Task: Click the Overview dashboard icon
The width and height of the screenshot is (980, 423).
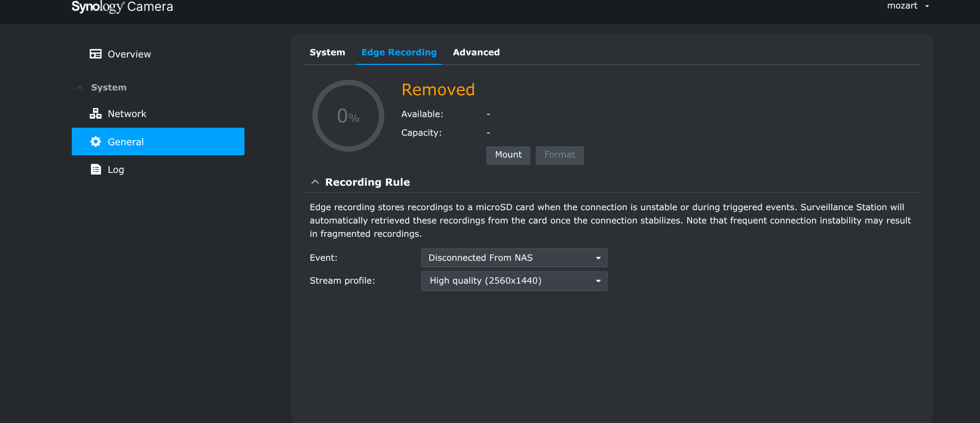Action: click(96, 54)
